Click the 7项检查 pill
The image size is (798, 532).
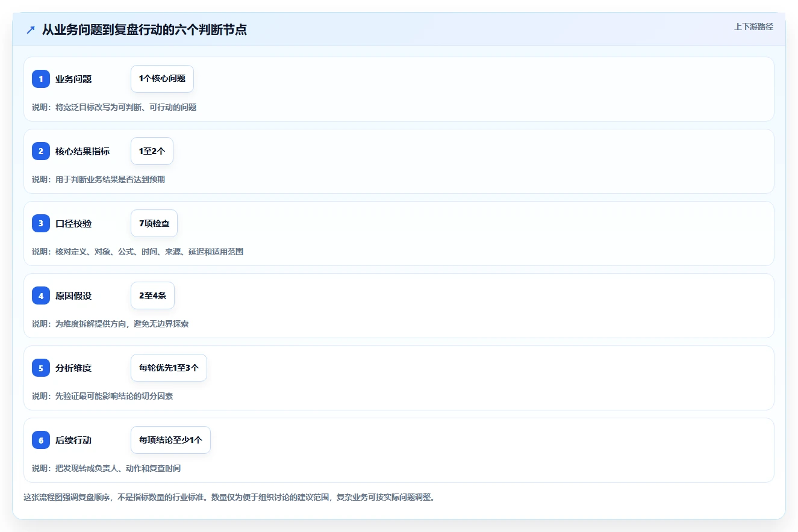(x=154, y=223)
